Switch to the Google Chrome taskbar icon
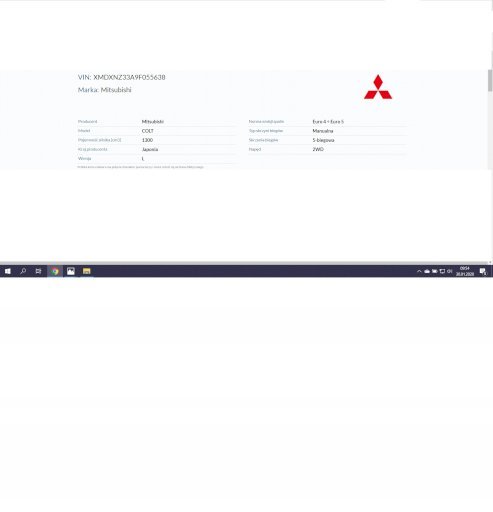 [55, 271]
